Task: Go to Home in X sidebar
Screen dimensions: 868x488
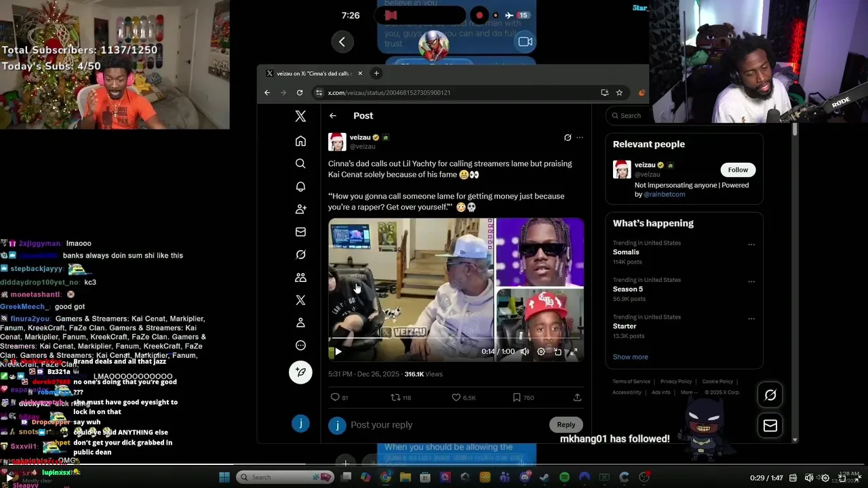Action: [300, 141]
